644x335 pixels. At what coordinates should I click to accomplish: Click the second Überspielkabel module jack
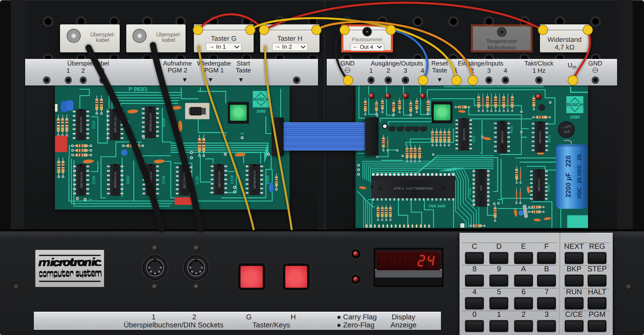click(x=139, y=36)
